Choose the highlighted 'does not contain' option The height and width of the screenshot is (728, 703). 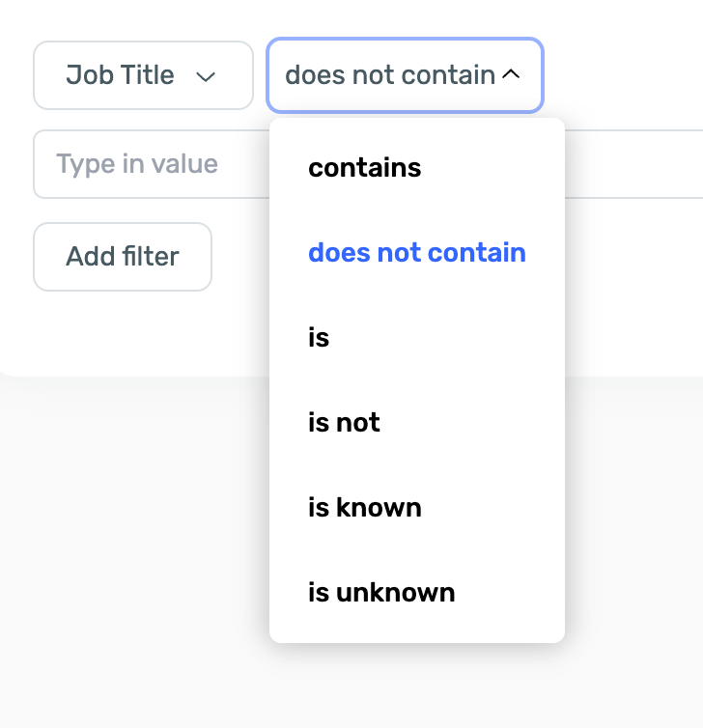[x=416, y=253]
